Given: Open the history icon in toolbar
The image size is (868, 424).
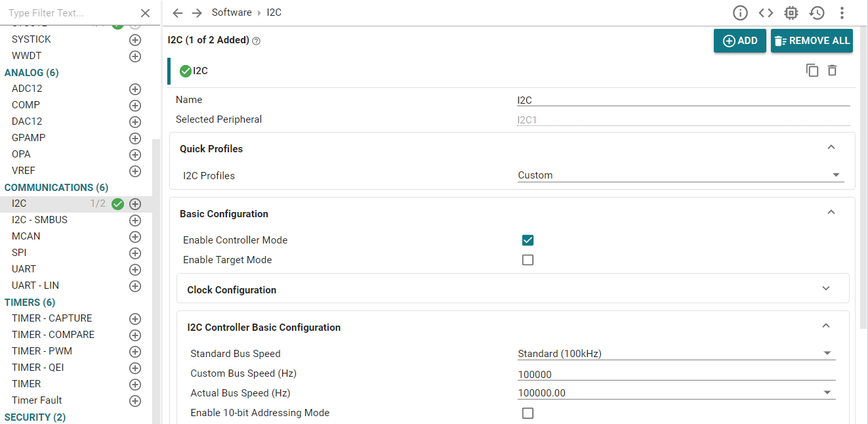Looking at the screenshot, I should coord(817,13).
